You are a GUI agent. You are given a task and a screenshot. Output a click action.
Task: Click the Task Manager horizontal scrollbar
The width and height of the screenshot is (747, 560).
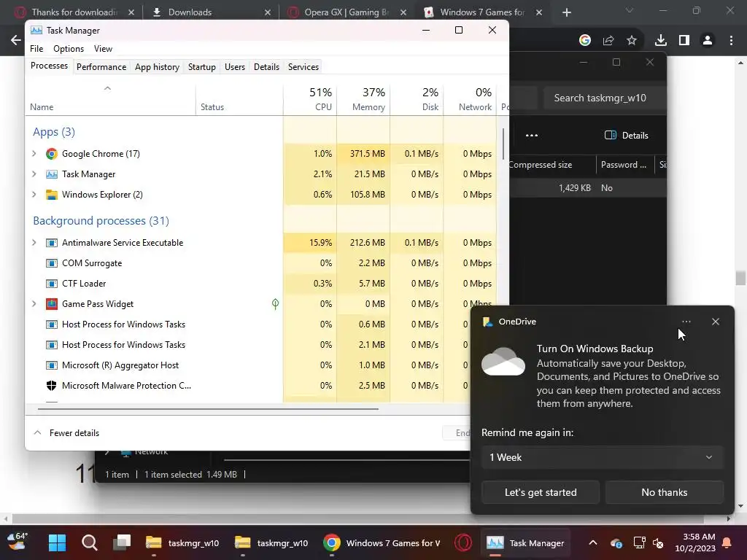coord(208,408)
